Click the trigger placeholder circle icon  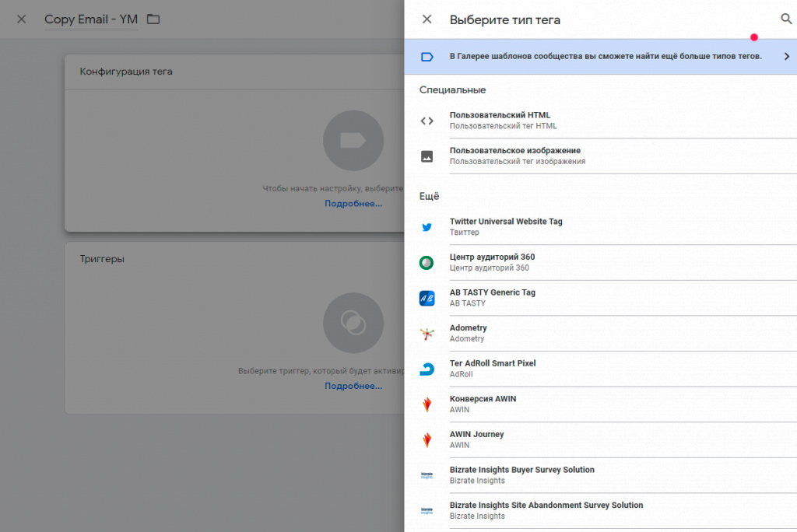(x=353, y=323)
